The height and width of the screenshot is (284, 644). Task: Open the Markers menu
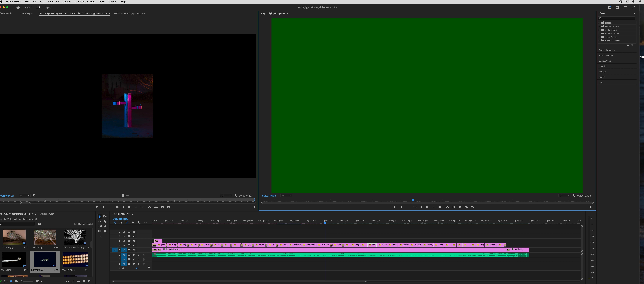pos(67,2)
